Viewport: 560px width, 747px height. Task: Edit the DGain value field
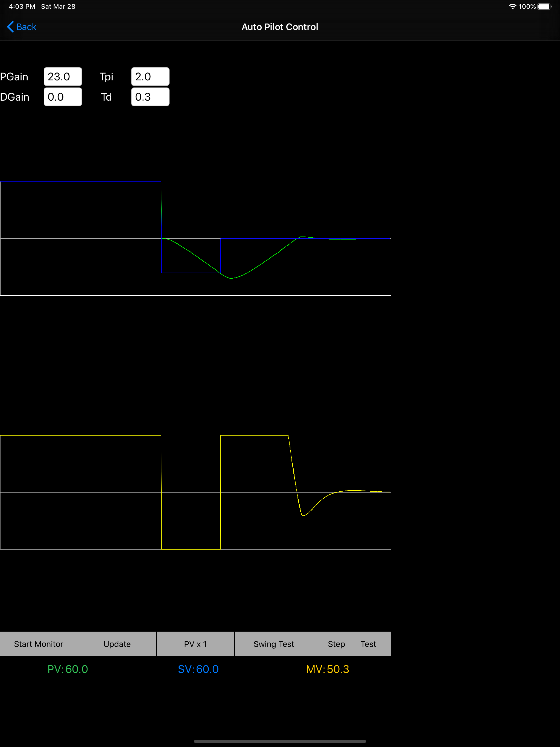[x=63, y=97]
